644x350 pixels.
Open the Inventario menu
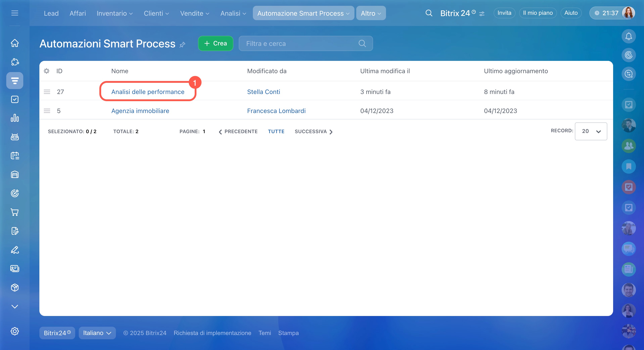[x=115, y=13]
